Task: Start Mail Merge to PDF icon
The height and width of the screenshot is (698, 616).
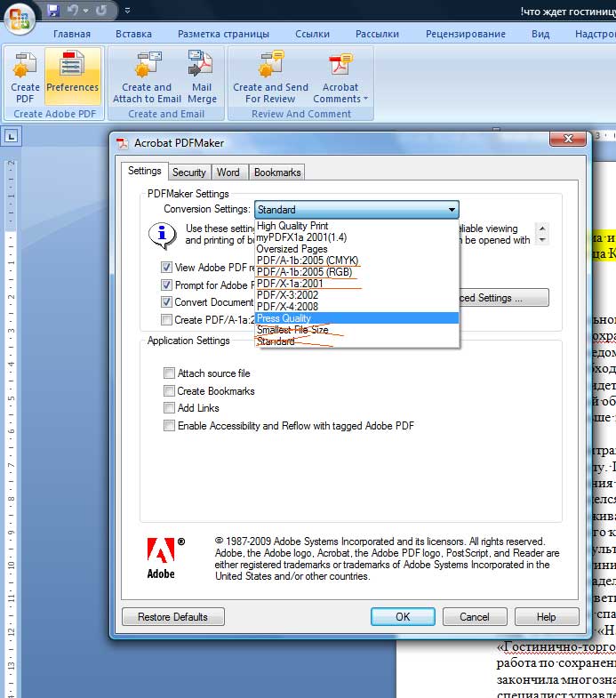Action: (x=202, y=77)
